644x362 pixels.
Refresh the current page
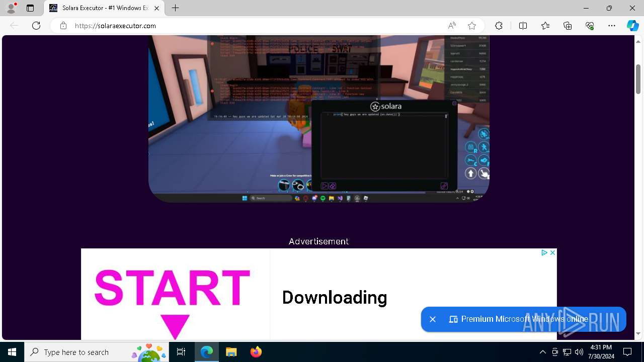36,26
